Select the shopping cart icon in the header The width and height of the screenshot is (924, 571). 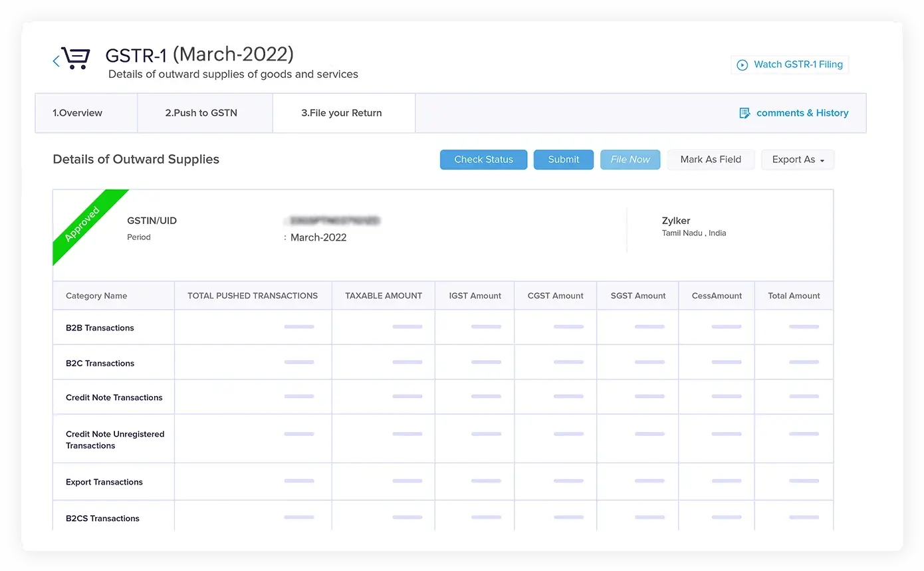tap(75, 58)
